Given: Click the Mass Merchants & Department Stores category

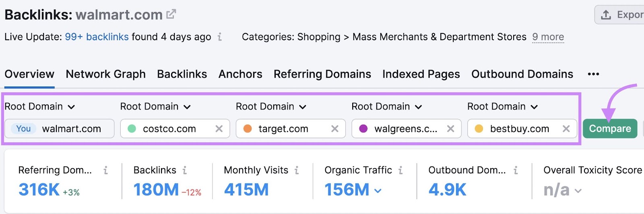Looking at the screenshot, I should 440,37.
